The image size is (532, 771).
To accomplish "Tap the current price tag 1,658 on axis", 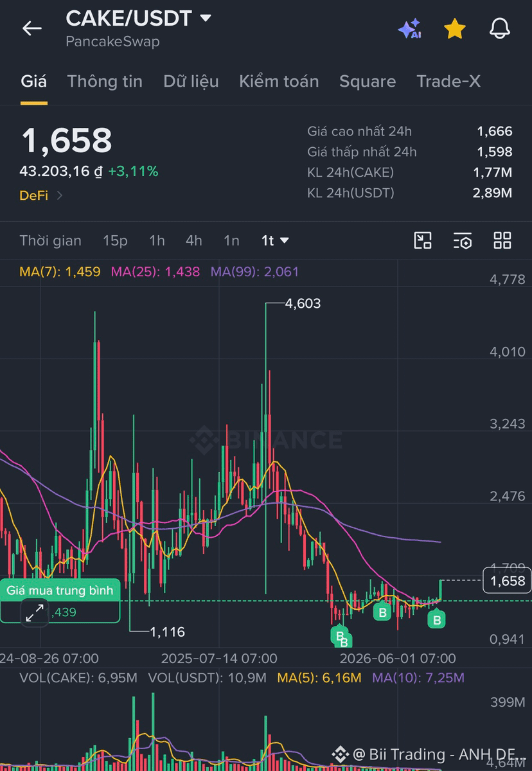I will tap(508, 581).
